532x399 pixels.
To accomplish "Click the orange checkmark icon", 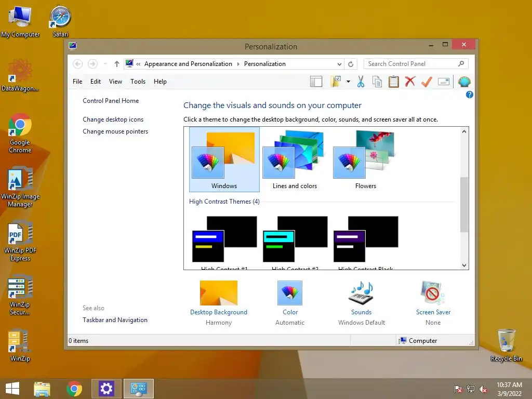I will (x=427, y=82).
